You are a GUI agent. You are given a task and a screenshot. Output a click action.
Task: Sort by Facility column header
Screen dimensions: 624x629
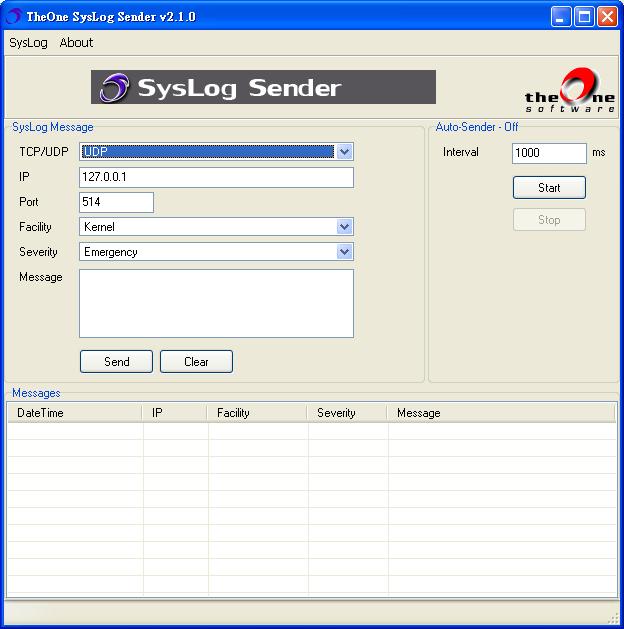click(x=257, y=413)
